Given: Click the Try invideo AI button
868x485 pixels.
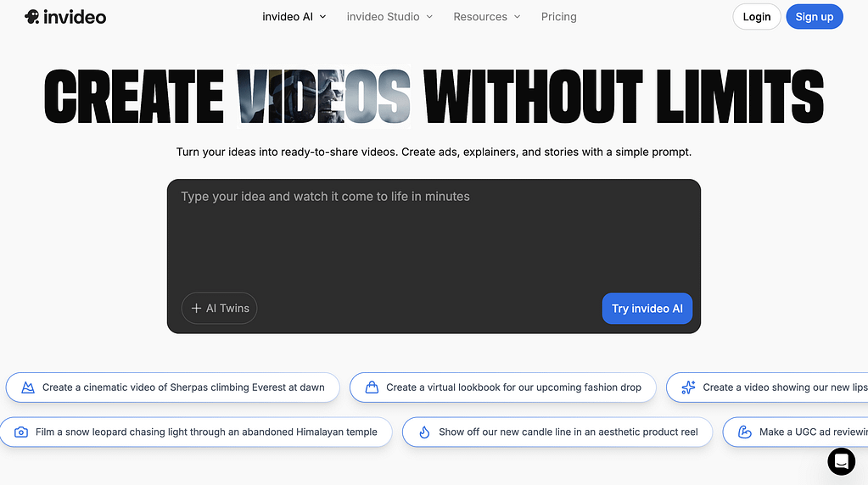Looking at the screenshot, I should (x=647, y=309).
